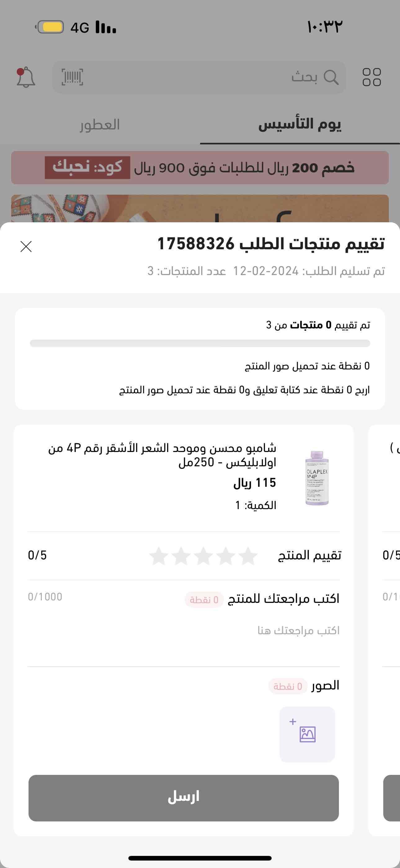Tap the rated products progress bar
Image resolution: width=400 pixels, height=868 pixels.
(x=200, y=343)
